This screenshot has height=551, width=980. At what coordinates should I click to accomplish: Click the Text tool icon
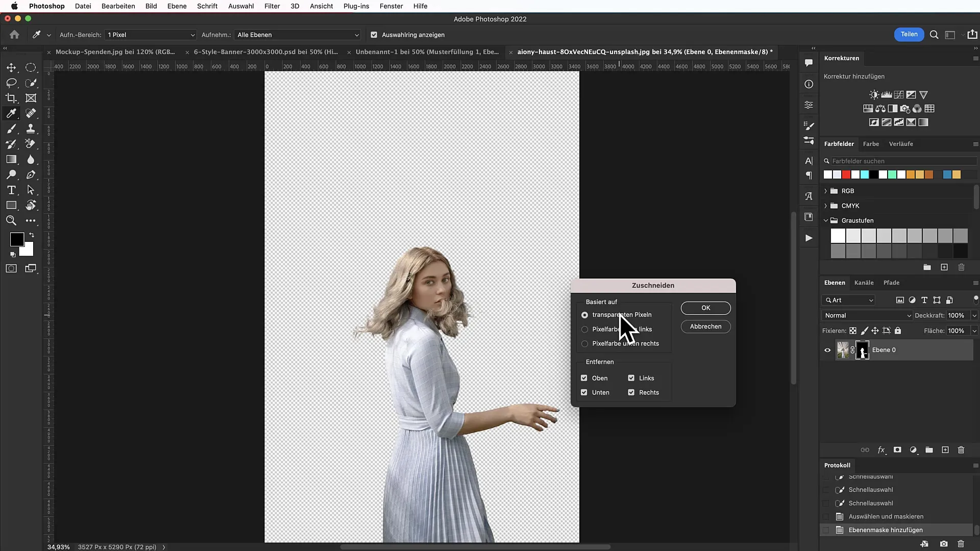[11, 190]
